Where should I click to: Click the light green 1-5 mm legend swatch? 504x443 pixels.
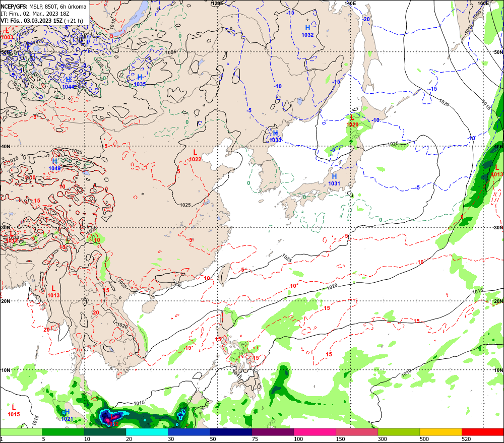pyautogui.click(x=21, y=432)
